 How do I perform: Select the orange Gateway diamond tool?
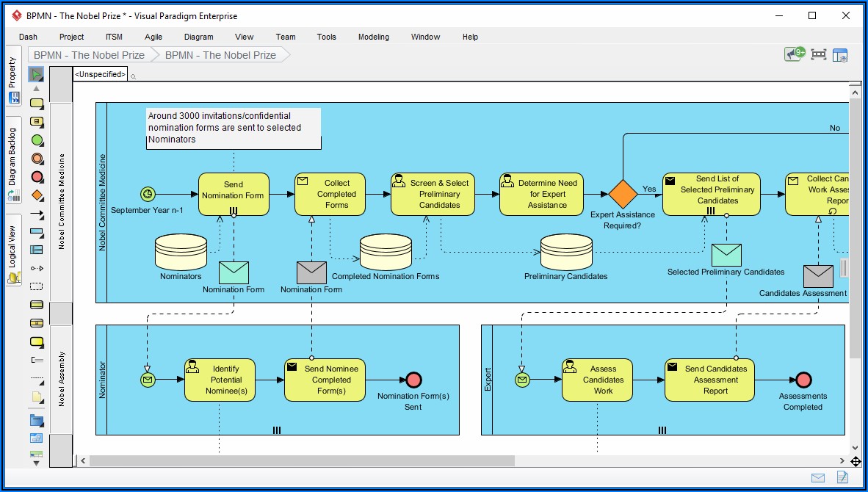(x=37, y=195)
